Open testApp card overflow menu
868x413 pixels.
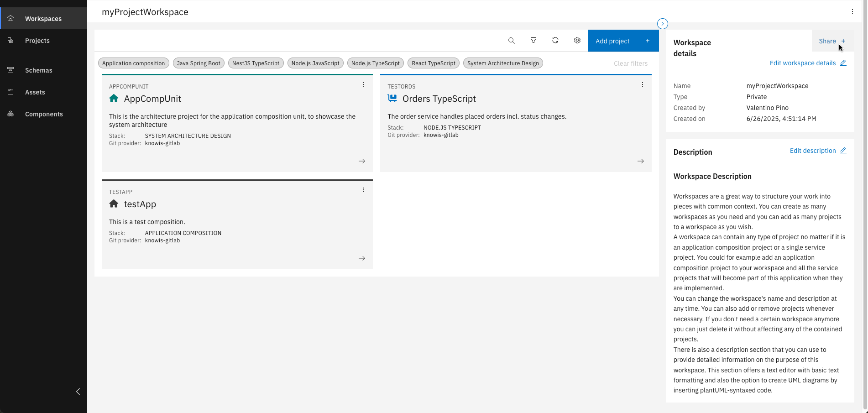click(363, 190)
